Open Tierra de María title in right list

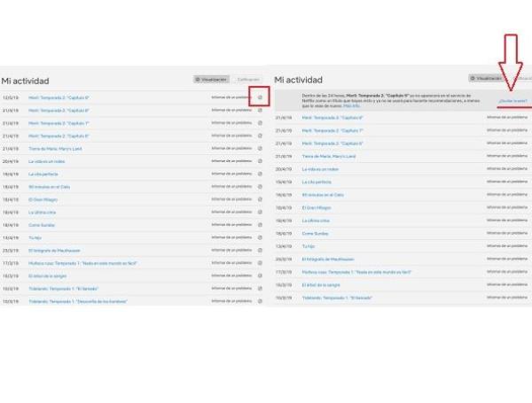coord(329,156)
